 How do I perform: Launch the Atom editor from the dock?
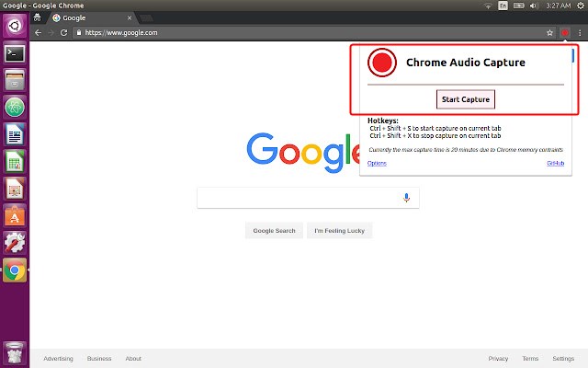(15, 107)
